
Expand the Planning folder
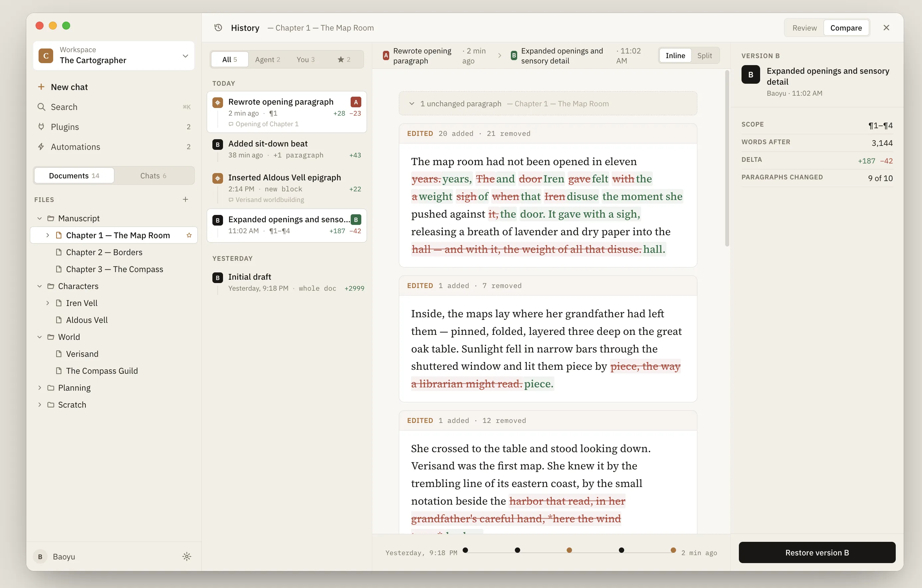tap(40, 387)
